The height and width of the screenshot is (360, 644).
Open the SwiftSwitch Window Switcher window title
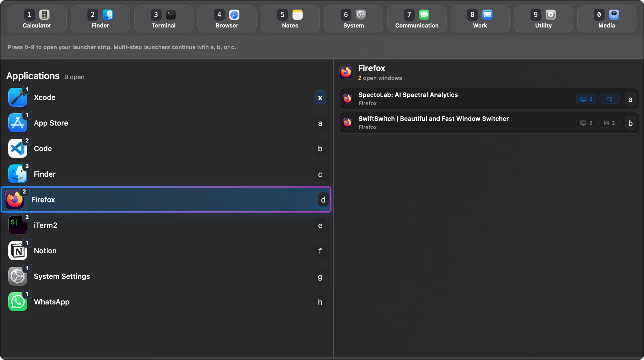[x=434, y=119]
